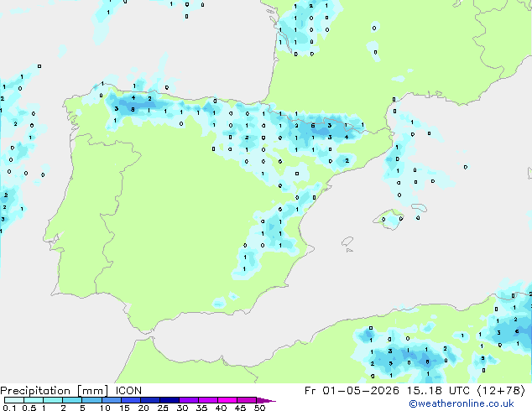Screen dimensions: 532x411
Task: Select the 20–25 mm legend color swatch
Action: coord(149,400)
